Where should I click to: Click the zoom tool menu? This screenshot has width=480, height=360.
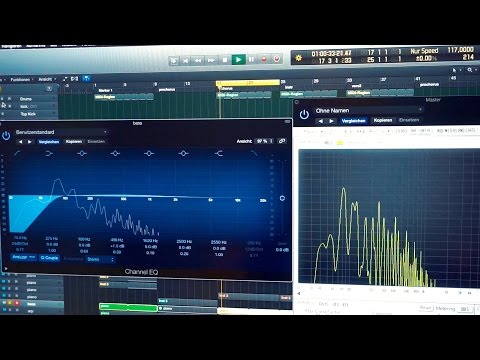471,70
